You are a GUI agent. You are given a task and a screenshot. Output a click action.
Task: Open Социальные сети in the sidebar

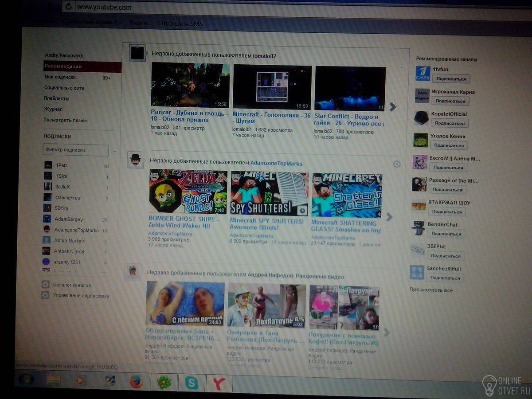64,88
